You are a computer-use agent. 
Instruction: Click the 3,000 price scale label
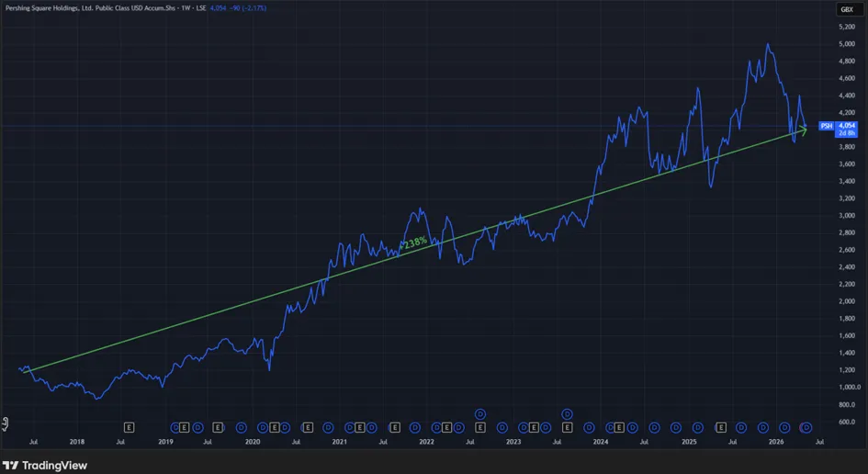pos(846,215)
